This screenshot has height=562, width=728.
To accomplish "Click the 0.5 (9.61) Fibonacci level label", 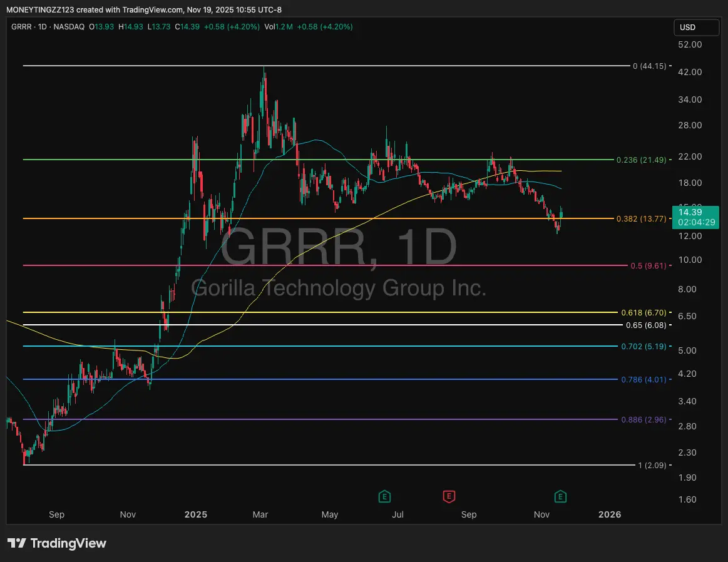I will 649,265.
